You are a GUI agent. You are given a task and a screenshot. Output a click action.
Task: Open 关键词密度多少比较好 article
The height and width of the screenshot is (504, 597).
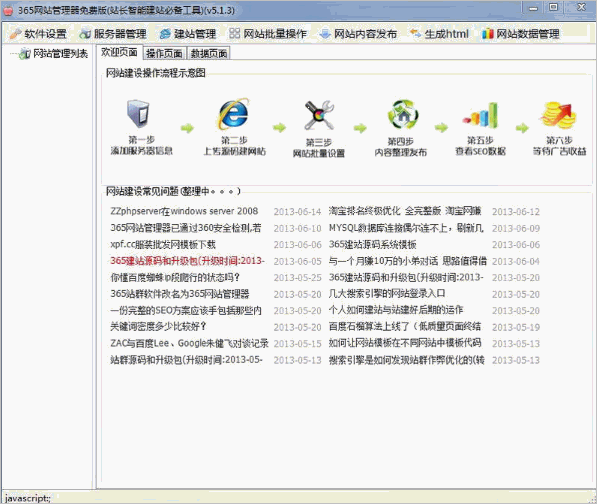(158, 327)
